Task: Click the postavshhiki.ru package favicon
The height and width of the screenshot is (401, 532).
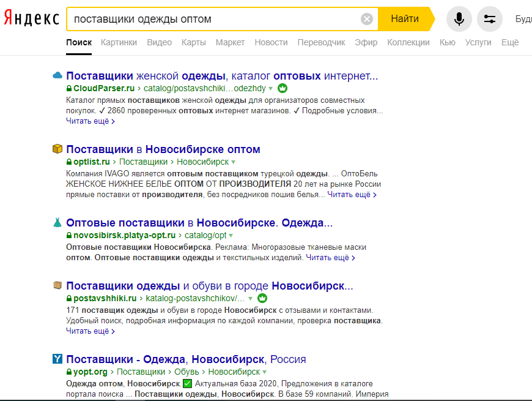Action: coord(57,285)
